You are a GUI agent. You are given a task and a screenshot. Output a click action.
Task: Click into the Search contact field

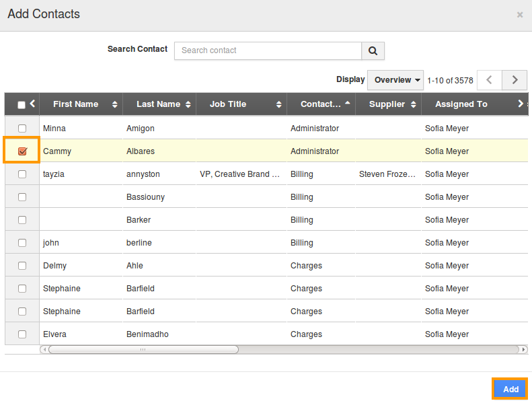pos(268,50)
